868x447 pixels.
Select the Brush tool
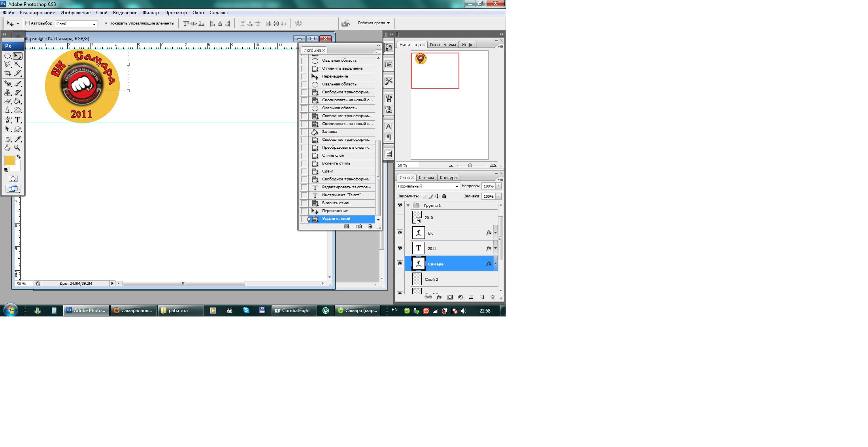17,83
